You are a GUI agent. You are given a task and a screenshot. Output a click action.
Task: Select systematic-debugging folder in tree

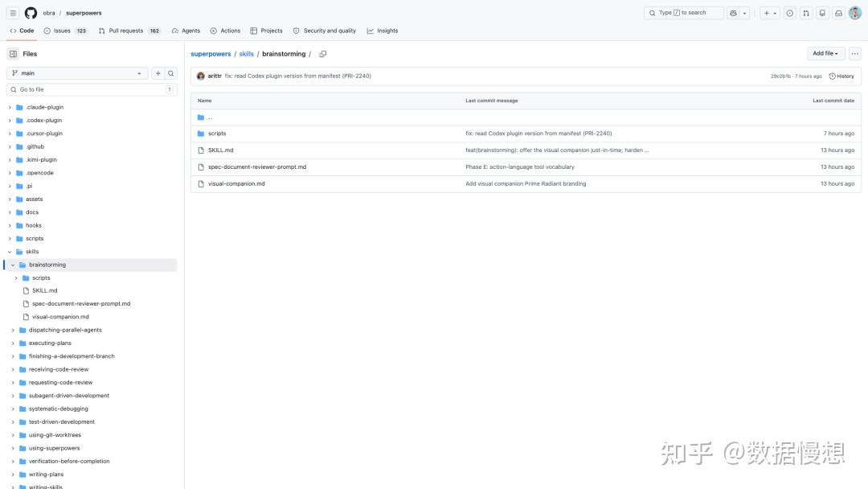click(58, 409)
